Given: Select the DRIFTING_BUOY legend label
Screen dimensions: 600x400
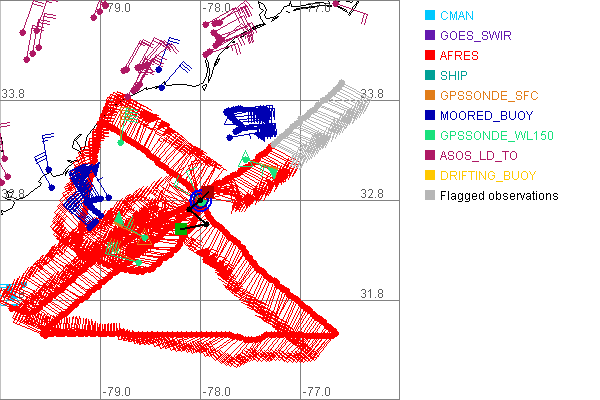Looking at the screenshot, I should pos(489,176).
